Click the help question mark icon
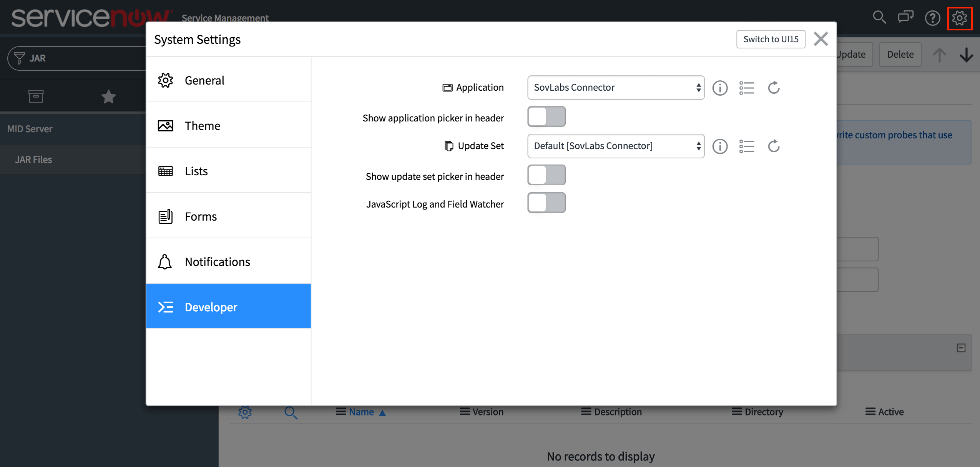The width and height of the screenshot is (980, 467). tap(932, 18)
